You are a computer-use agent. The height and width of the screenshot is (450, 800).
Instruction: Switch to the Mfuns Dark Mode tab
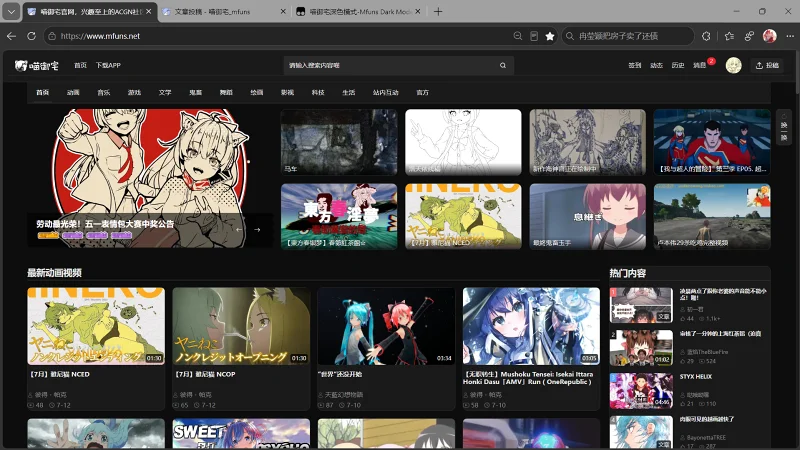click(358, 11)
